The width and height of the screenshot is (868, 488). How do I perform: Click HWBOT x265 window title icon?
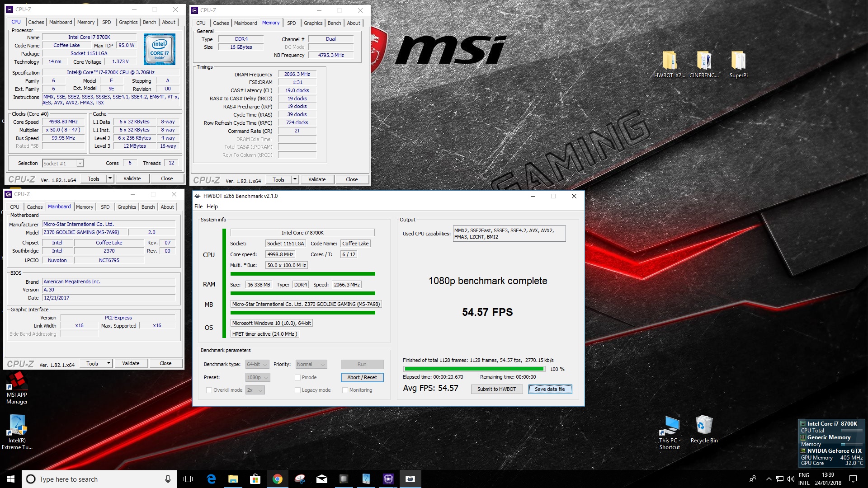[198, 196]
